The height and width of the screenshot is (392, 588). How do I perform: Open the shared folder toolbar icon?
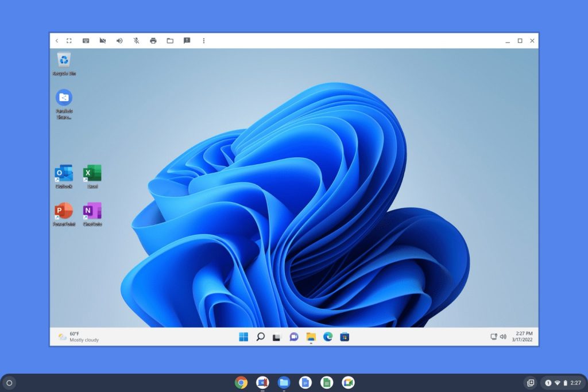pyautogui.click(x=170, y=41)
